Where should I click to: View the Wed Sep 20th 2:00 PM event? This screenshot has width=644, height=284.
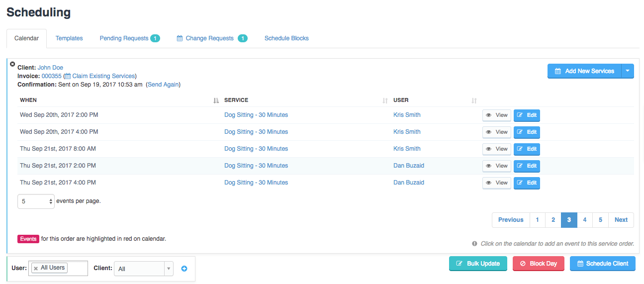(497, 115)
